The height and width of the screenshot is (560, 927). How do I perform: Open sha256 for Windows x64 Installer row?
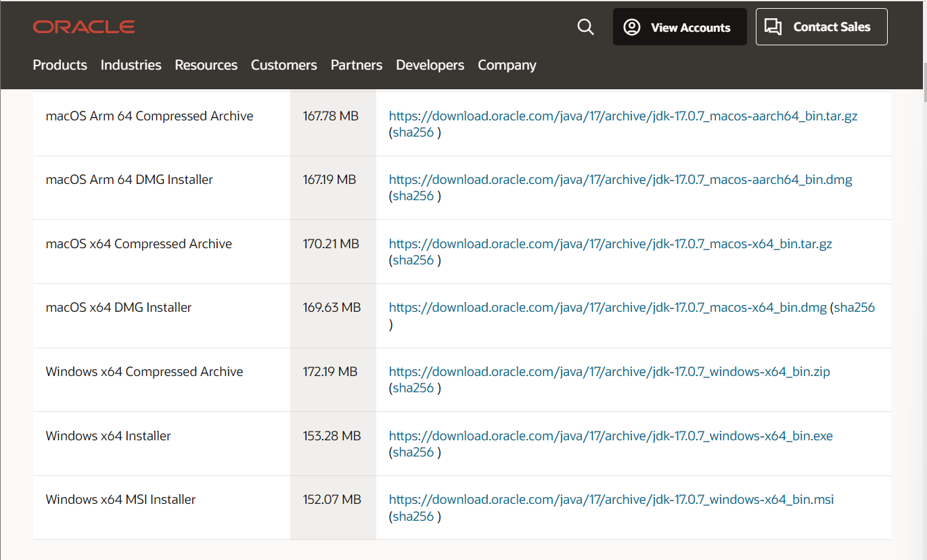click(x=413, y=452)
